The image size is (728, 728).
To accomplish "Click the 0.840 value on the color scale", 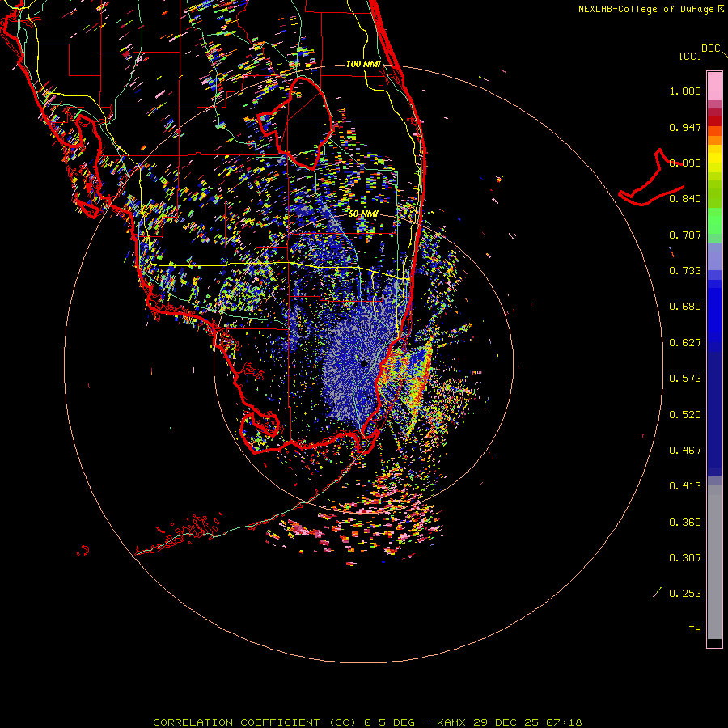I will pyautogui.click(x=685, y=199).
